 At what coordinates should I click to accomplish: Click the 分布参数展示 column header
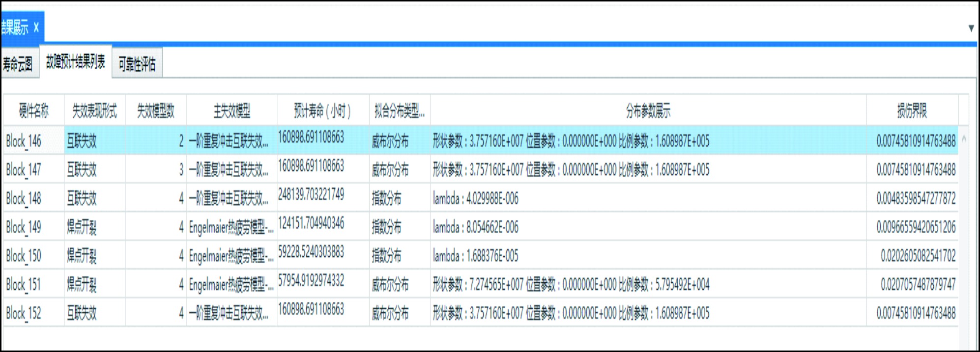(648, 111)
